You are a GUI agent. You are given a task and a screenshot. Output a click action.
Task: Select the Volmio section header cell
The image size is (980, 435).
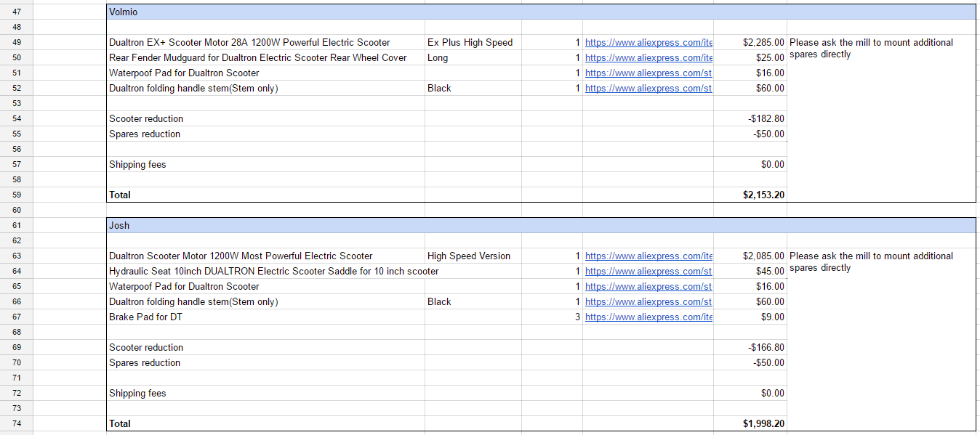pos(541,12)
